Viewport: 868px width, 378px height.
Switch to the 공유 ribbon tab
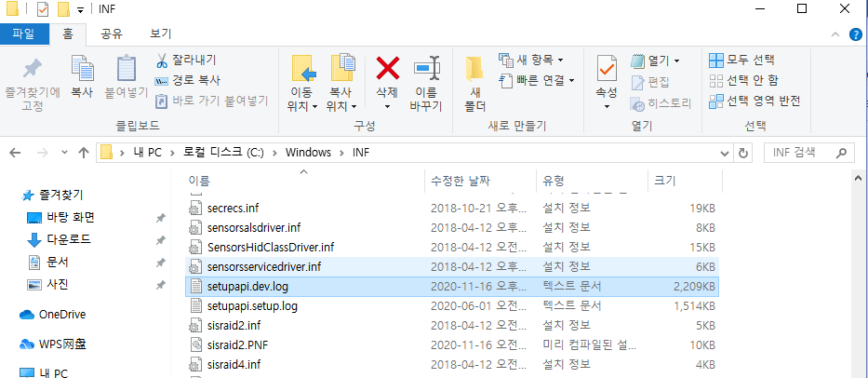pyautogui.click(x=112, y=34)
